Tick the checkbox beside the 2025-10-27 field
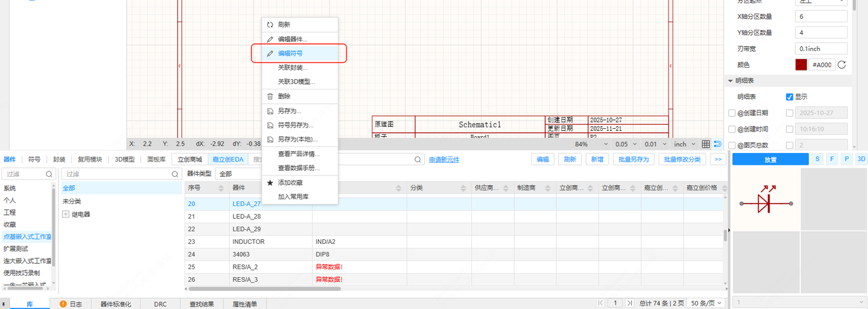 (x=789, y=113)
